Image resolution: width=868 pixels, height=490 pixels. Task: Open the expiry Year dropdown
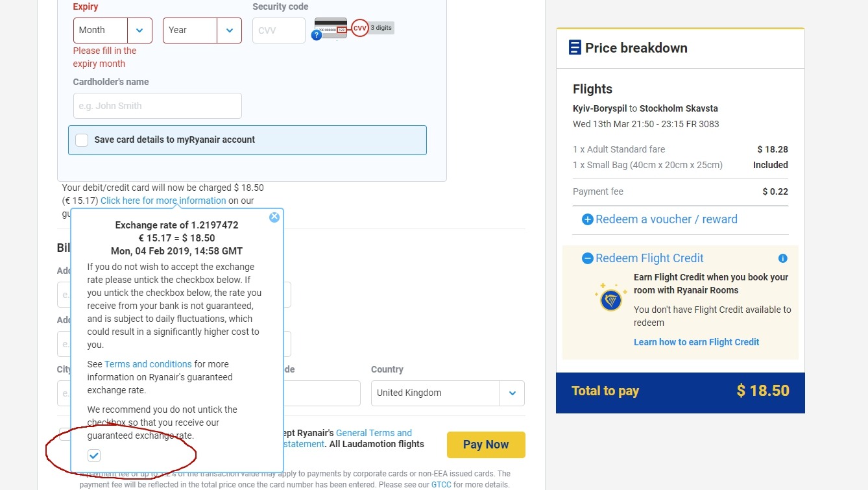coord(202,31)
